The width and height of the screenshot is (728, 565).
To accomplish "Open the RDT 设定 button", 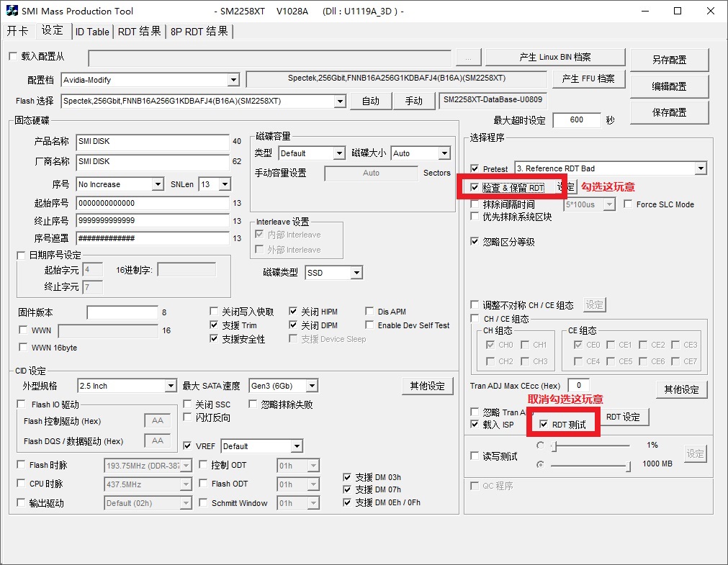I will tap(623, 417).
